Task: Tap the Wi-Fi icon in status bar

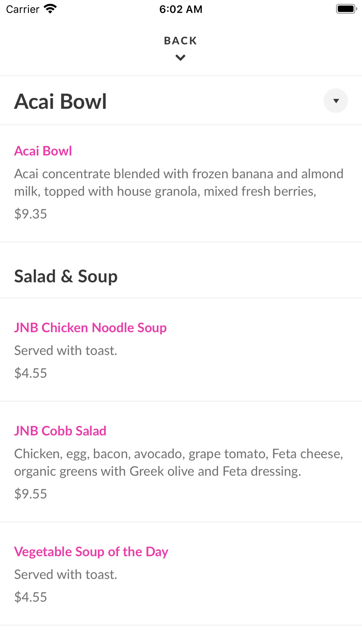Action: tap(50, 9)
